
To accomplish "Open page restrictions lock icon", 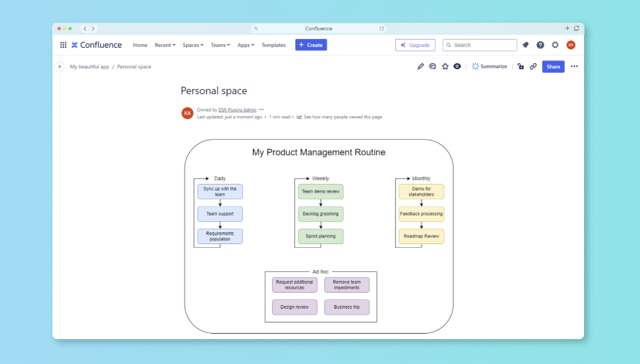I will point(520,66).
